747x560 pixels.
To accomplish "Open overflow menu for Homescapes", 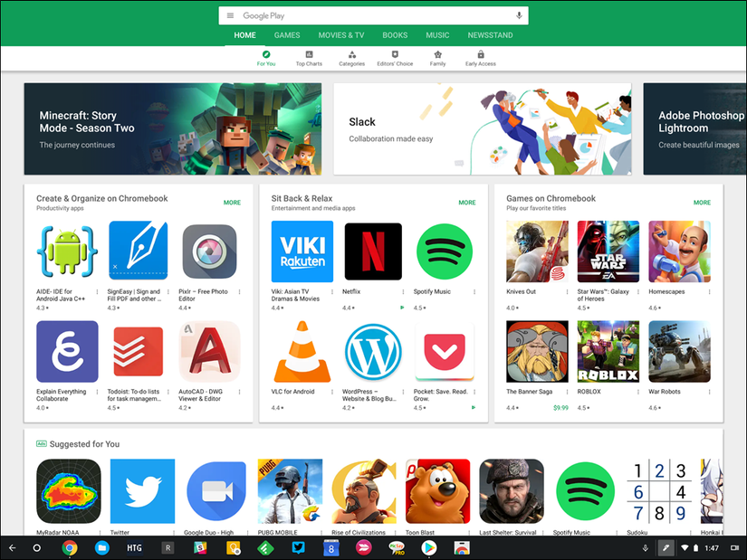I will point(709,292).
